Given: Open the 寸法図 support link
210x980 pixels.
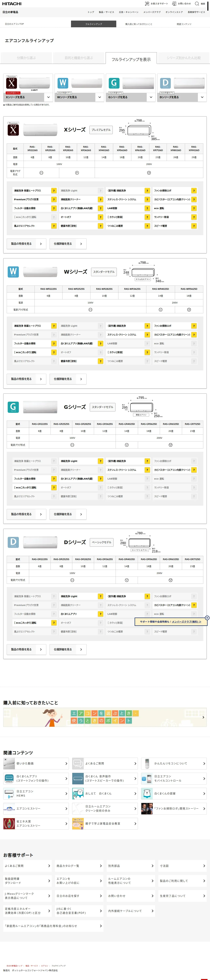Looking at the screenshot, I should 182,866.
